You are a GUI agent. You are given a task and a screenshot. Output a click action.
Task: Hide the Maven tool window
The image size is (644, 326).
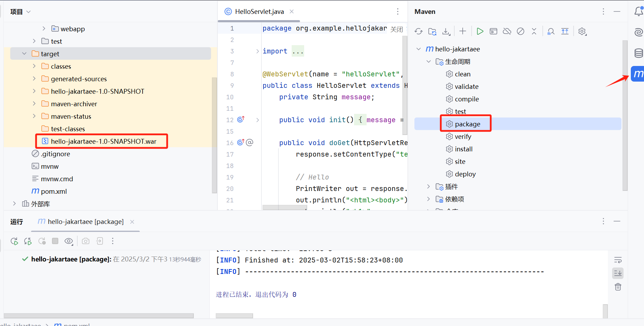click(617, 11)
